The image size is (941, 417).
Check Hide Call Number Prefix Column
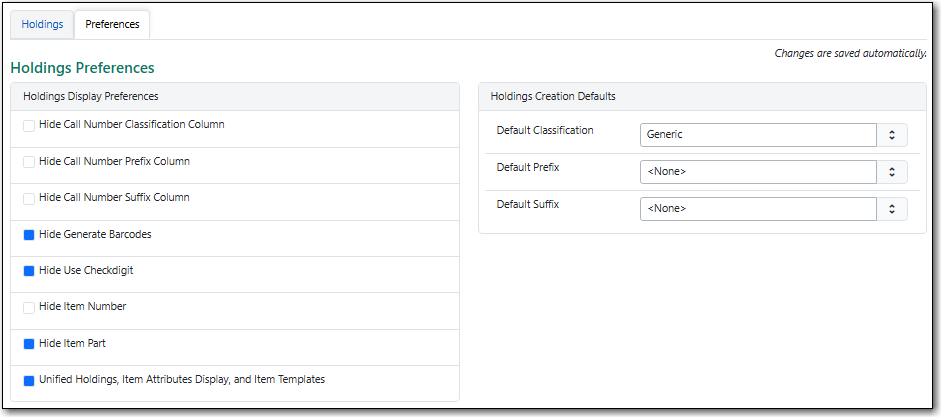(29, 162)
